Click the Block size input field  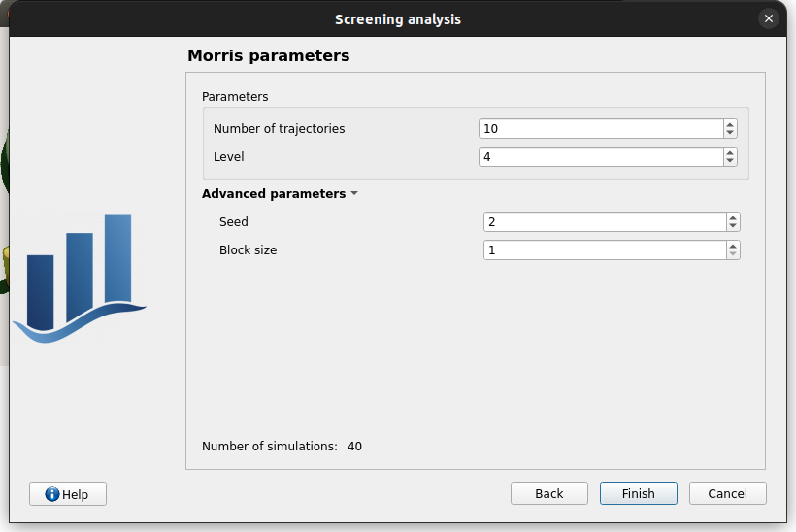[604, 250]
